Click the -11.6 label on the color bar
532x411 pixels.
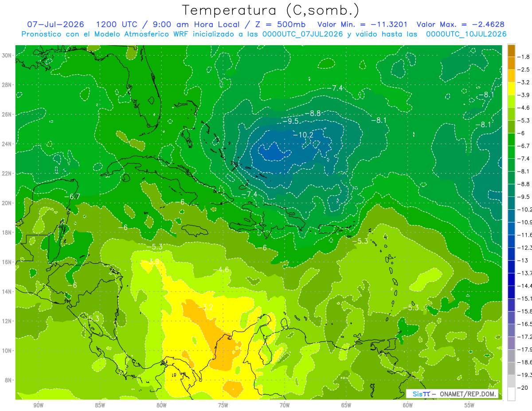pos(525,235)
